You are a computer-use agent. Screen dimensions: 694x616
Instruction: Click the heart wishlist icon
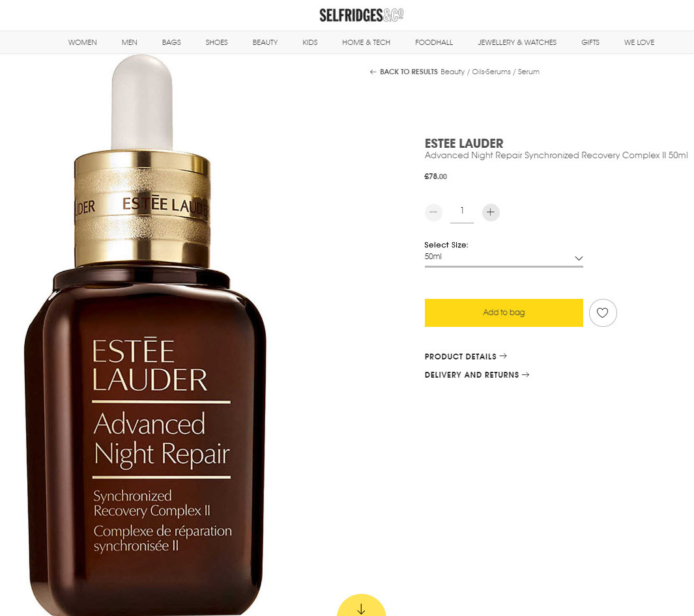(x=602, y=313)
